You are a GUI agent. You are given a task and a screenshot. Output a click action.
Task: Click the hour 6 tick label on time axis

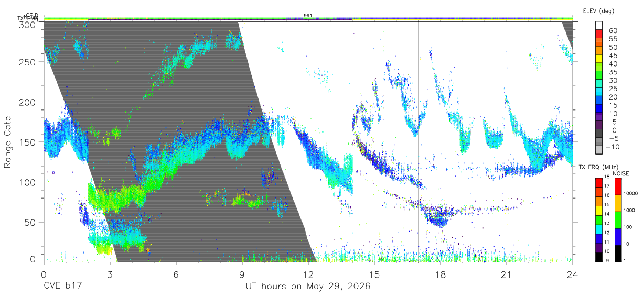[x=176, y=274]
